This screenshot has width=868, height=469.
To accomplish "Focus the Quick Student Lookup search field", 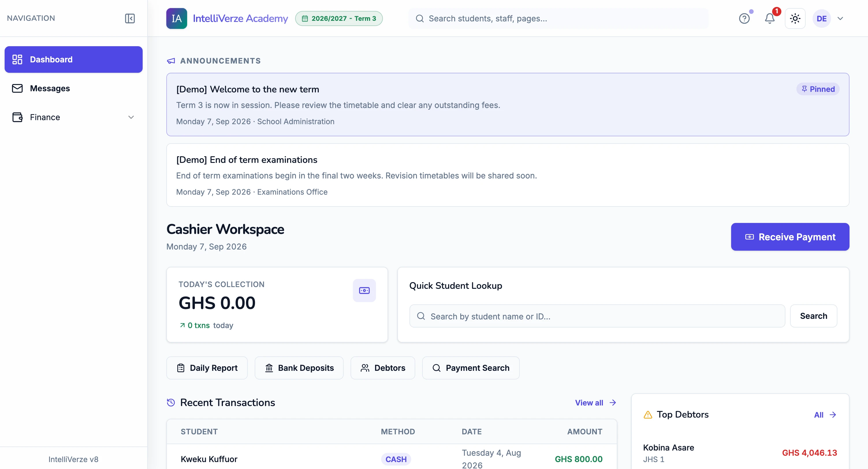I will [x=597, y=316].
